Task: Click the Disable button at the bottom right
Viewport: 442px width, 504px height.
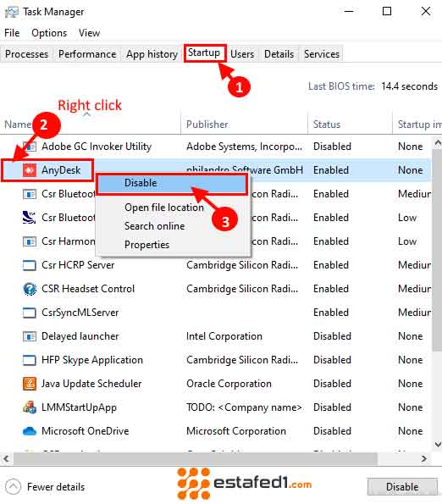Action: pyautogui.click(x=402, y=487)
